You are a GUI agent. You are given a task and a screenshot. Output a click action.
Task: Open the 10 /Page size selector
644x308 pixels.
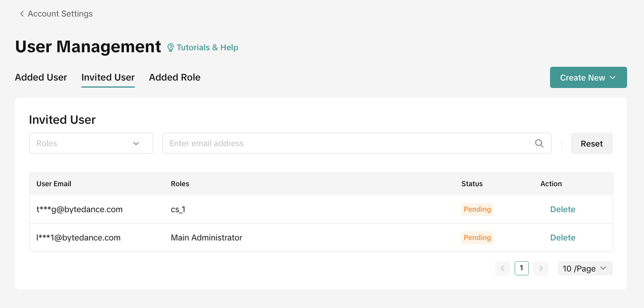pyautogui.click(x=585, y=269)
